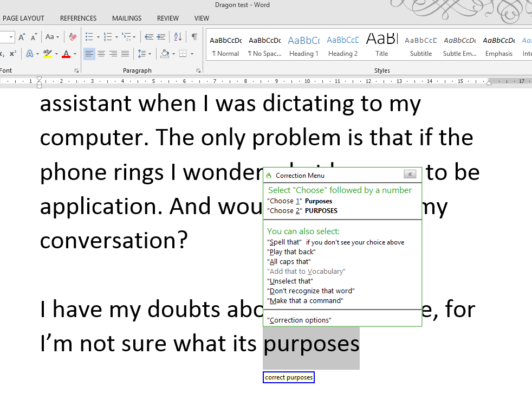Click the Clear All Formatting eraser icon
Viewport: 532px width, 399px height.
pos(73,37)
